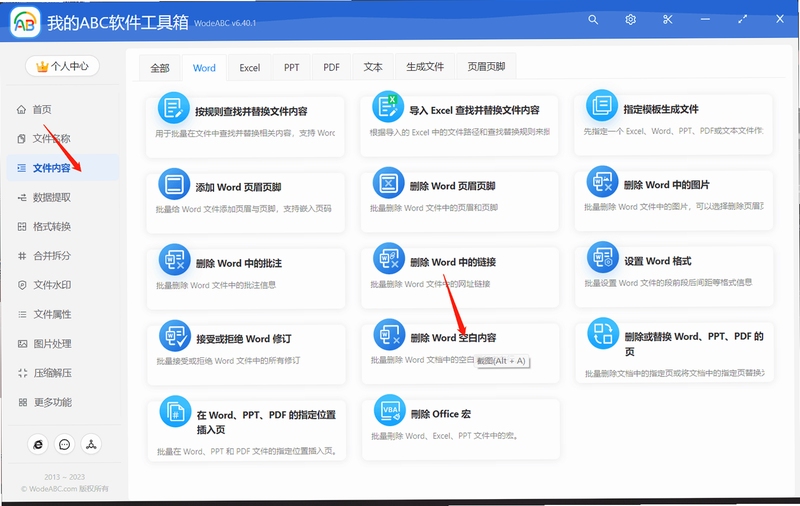The image size is (800, 506).
Task: Click description 批量接受或拒绝 Word 文件中的所有修订
Action: 228,361
